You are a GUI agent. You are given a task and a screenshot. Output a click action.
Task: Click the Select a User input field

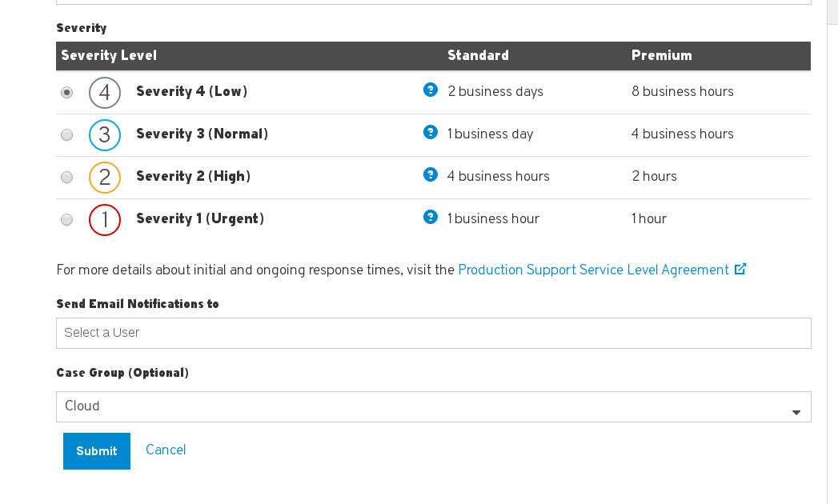[433, 333]
